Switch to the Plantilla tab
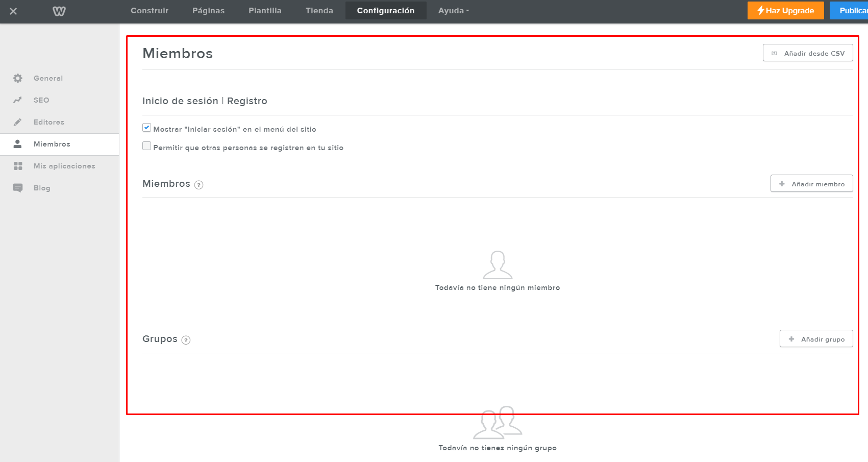This screenshot has width=868, height=462. click(265, 11)
